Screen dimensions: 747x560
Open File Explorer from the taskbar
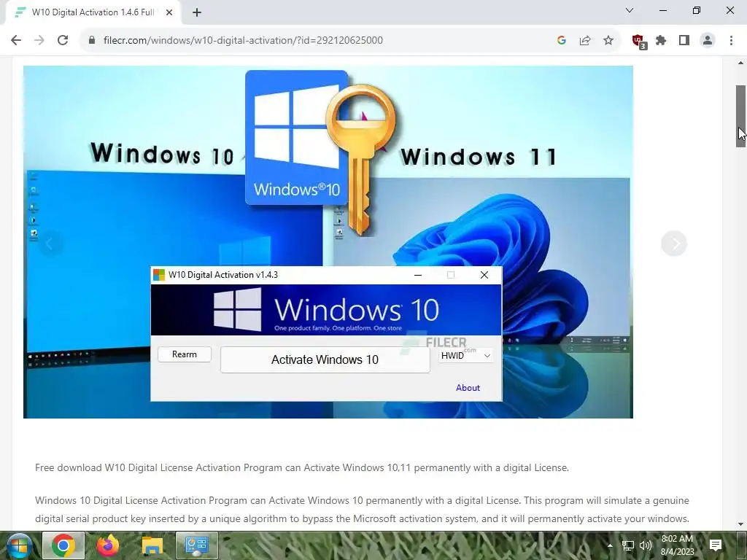pos(152,545)
